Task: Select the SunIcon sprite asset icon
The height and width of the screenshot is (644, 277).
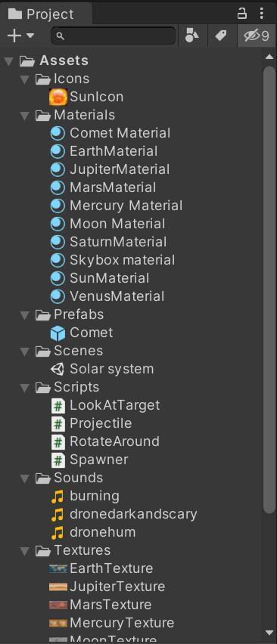Action: click(x=58, y=97)
